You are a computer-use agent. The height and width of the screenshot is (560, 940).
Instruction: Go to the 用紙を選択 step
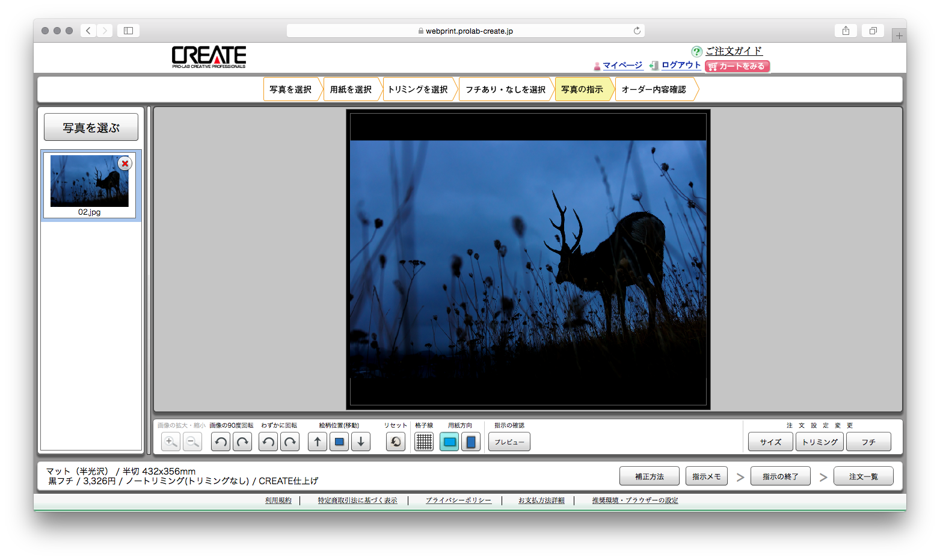(x=352, y=90)
